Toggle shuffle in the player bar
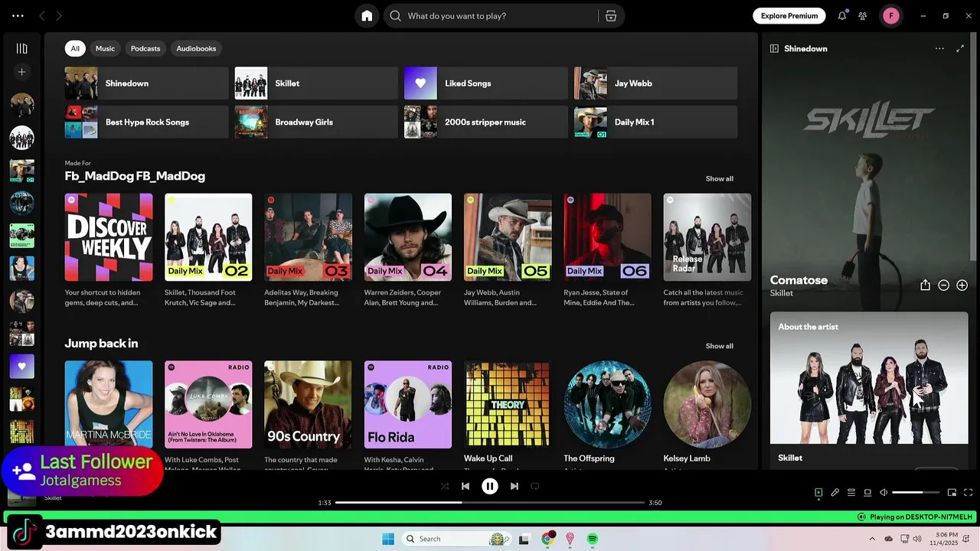The image size is (980, 551). [x=445, y=486]
